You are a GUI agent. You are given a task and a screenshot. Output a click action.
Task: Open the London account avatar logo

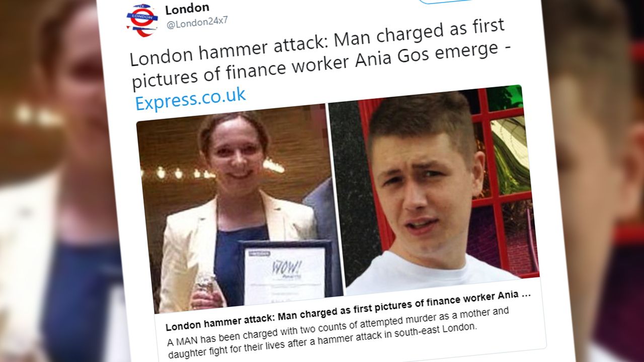pyautogui.click(x=142, y=20)
